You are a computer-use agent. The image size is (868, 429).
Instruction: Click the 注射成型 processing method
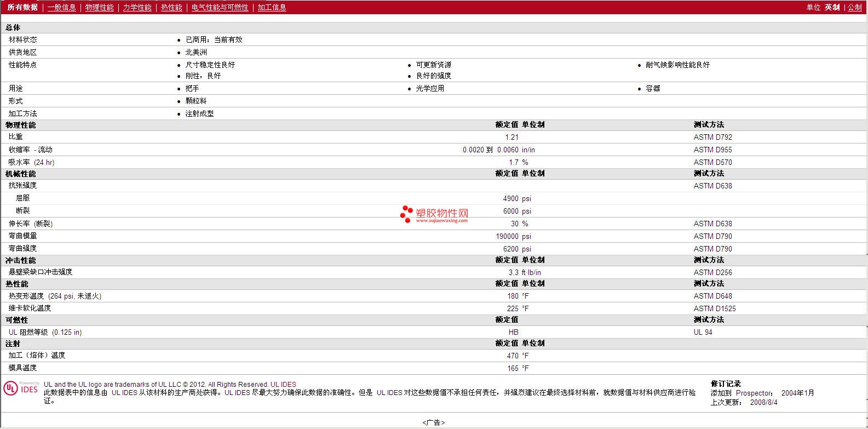199,113
